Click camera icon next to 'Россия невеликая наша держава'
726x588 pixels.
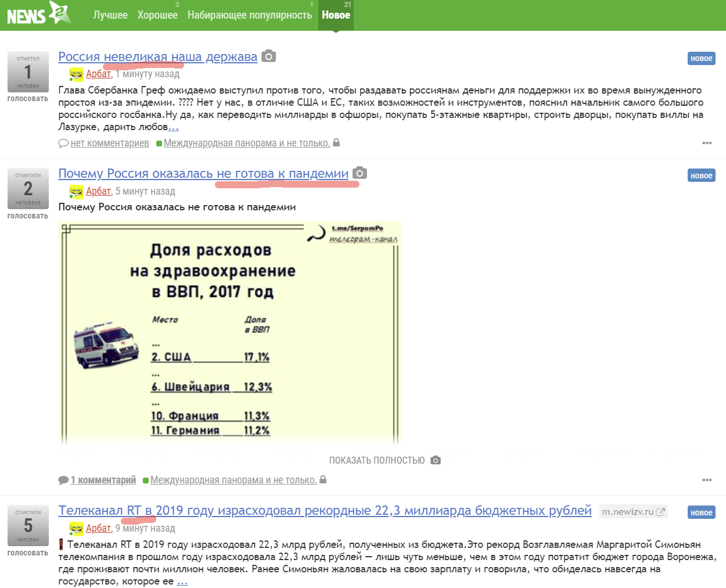coord(268,56)
